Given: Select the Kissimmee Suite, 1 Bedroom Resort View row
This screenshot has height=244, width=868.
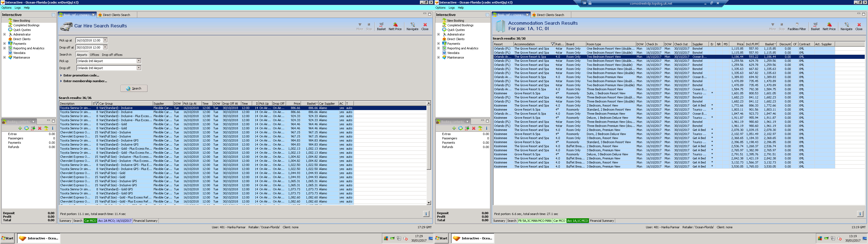Looking at the screenshot, I should [607, 93].
